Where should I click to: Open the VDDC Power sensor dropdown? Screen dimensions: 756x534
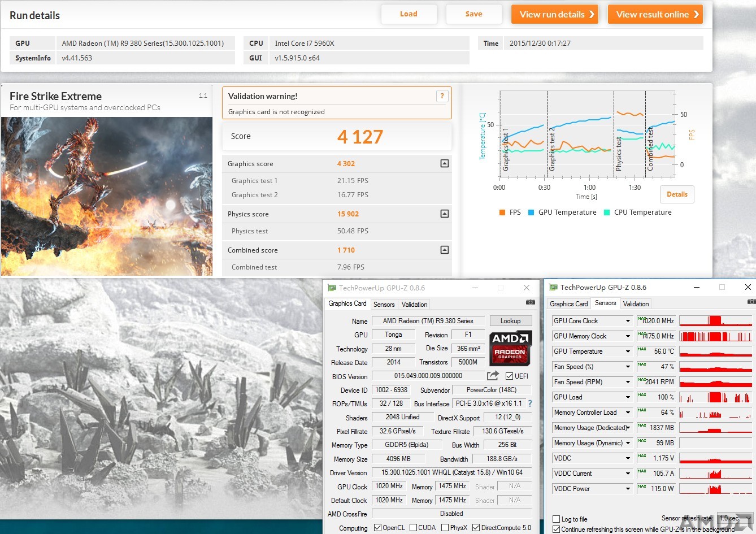[628, 489]
